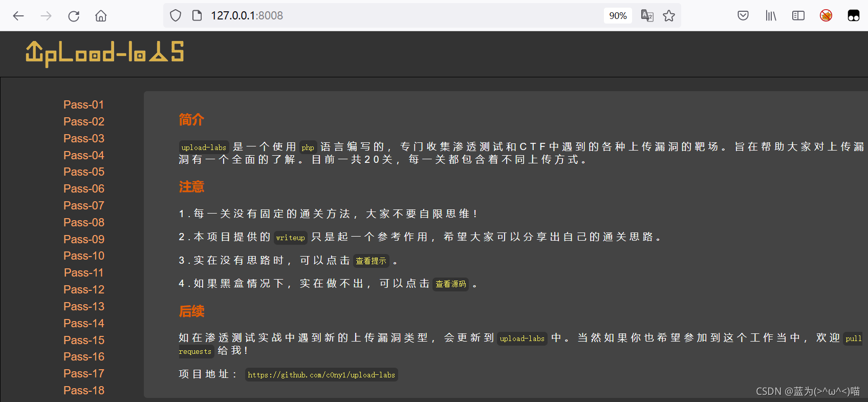Open the browser home page icon
Viewport: 868px width, 402px height.
click(x=101, y=16)
